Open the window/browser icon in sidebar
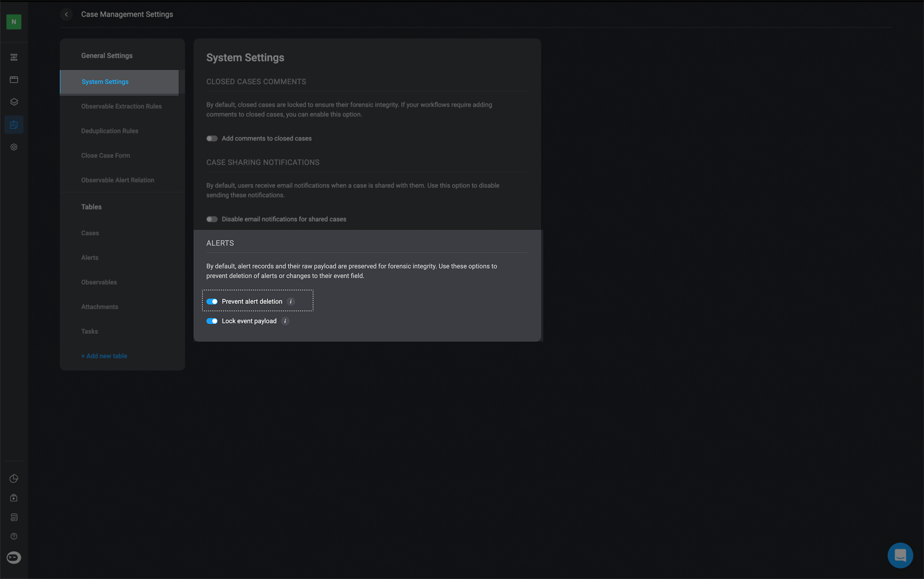 point(14,80)
